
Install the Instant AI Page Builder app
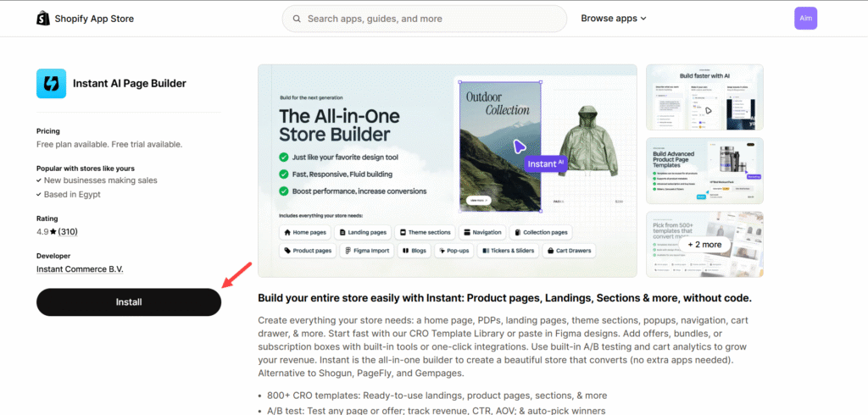pyautogui.click(x=129, y=302)
